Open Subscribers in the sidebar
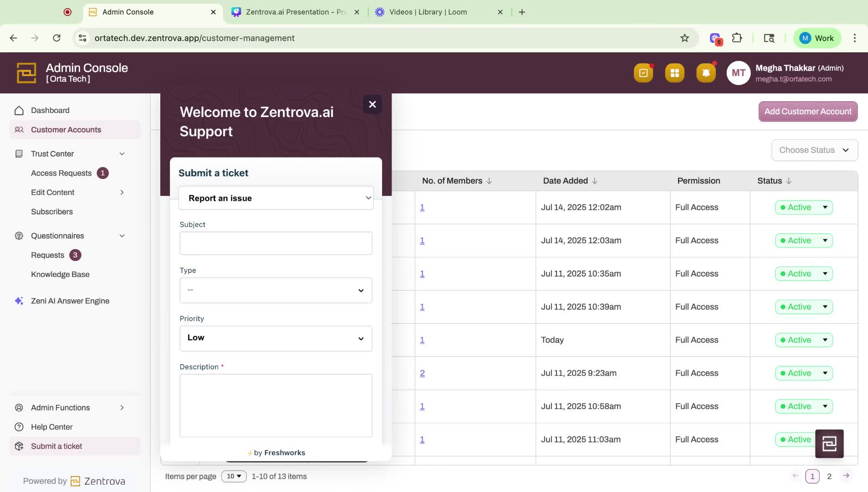This screenshot has width=868, height=492. (52, 212)
